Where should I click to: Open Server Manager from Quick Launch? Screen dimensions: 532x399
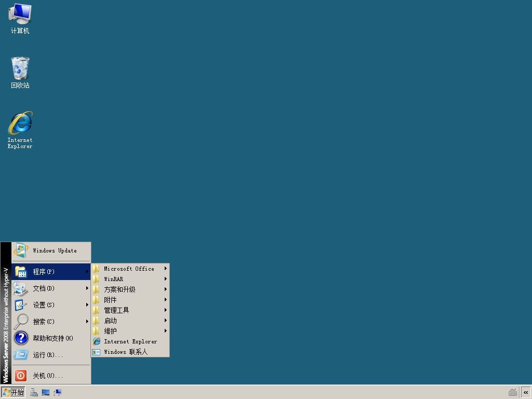coord(34,393)
